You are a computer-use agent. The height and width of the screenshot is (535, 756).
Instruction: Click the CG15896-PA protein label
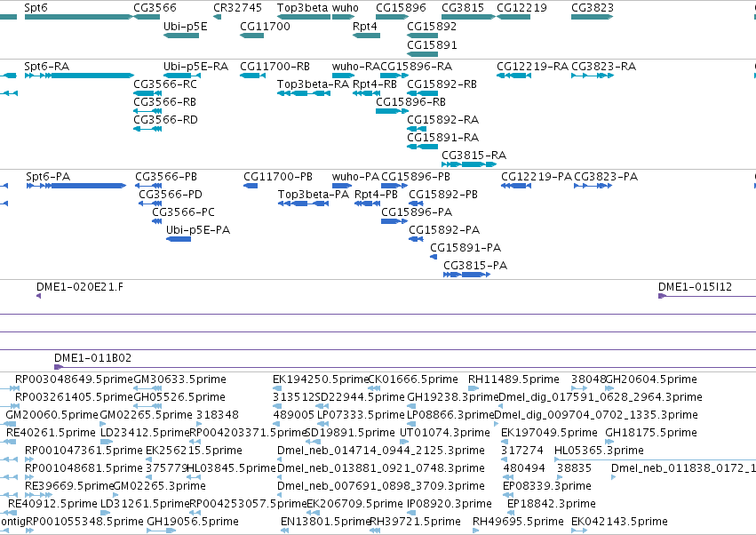(x=417, y=212)
